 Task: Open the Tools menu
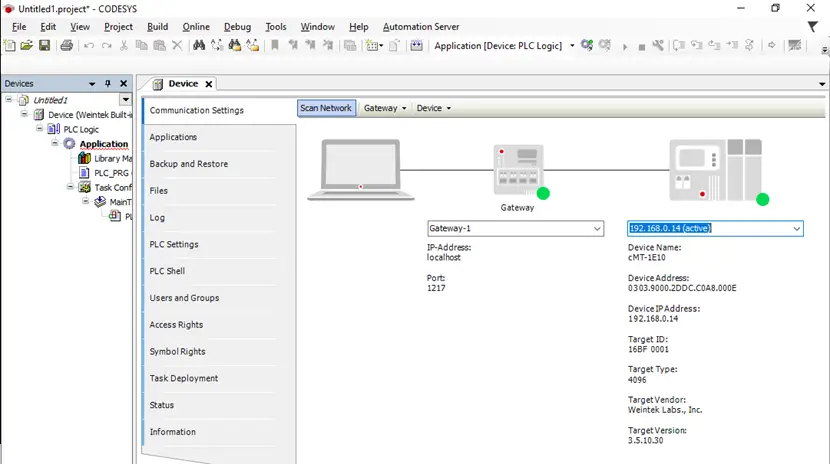pyautogui.click(x=276, y=26)
